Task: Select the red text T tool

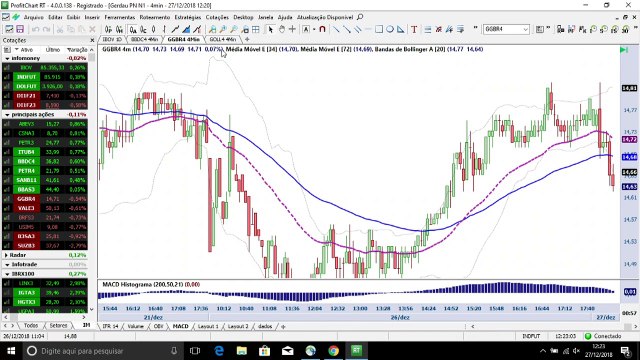Action: [414, 29]
